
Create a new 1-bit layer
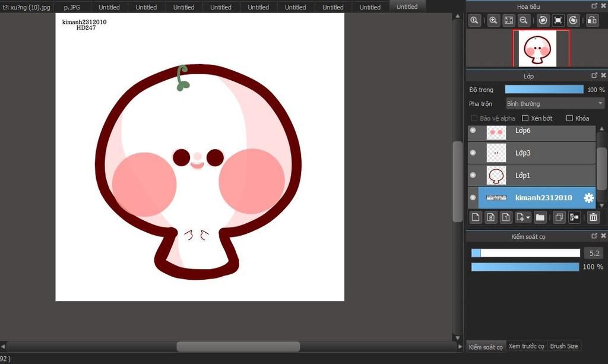click(506, 217)
